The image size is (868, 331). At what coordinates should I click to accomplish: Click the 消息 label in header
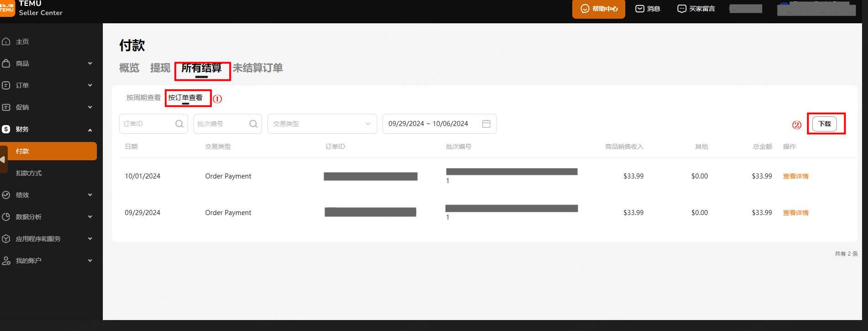pos(654,9)
